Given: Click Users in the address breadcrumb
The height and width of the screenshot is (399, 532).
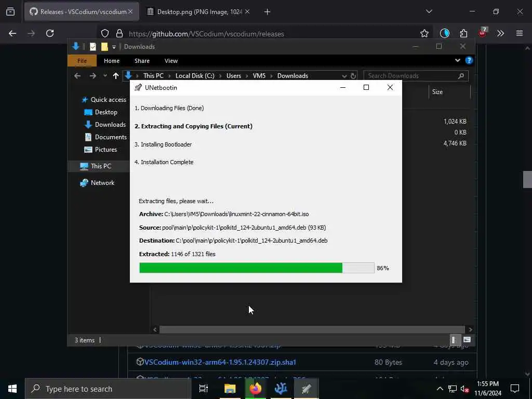Looking at the screenshot, I should point(234,76).
